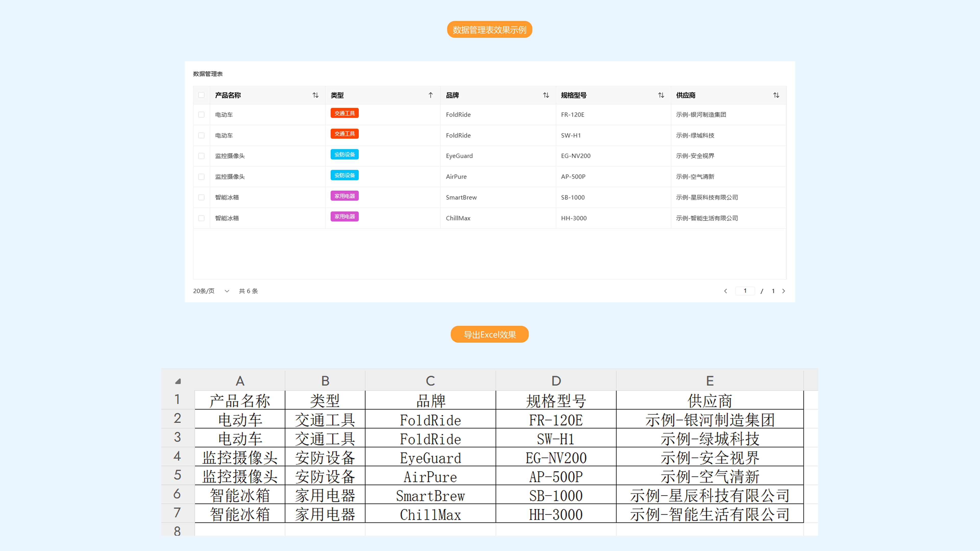Viewport: 980px width, 551px height.
Task: Click the 数据管理表 panel title
Action: tap(208, 74)
